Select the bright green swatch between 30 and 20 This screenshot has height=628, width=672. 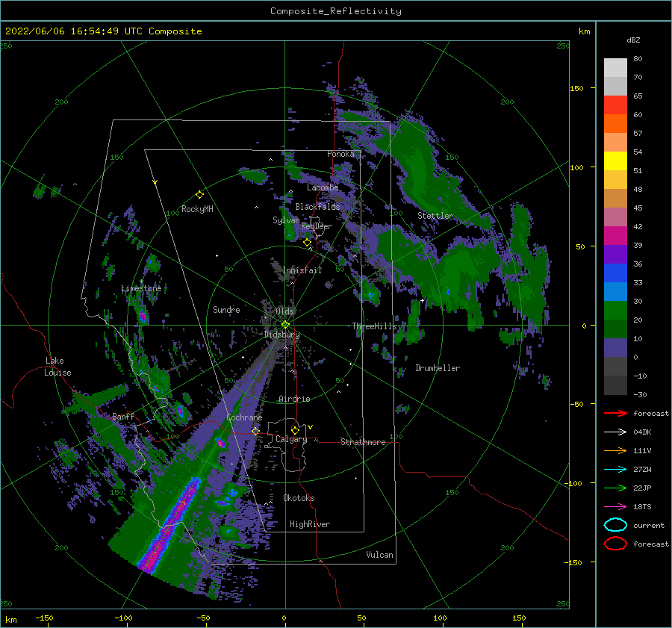(x=615, y=310)
